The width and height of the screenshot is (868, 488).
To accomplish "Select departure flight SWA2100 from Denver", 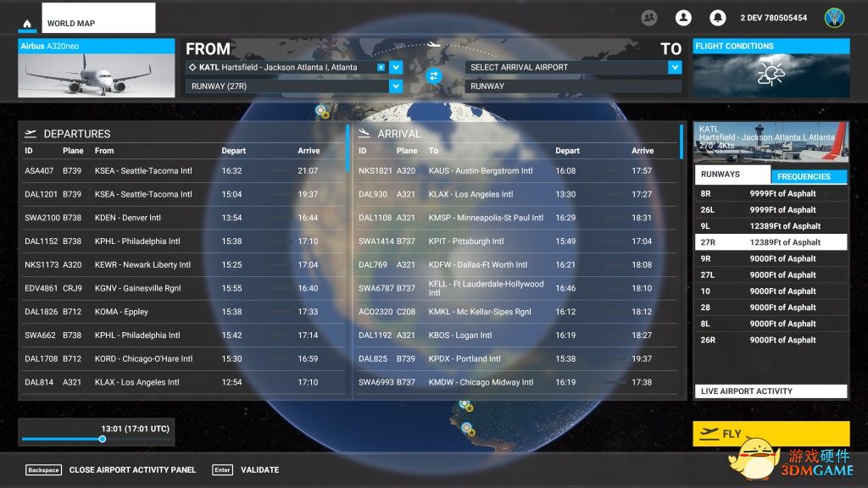I will (x=183, y=218).
